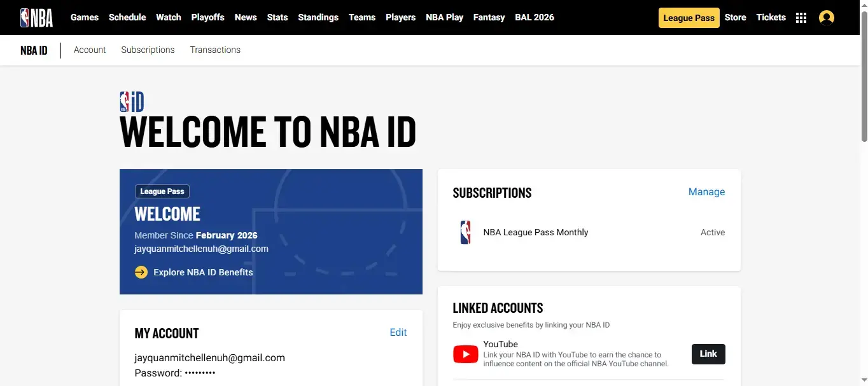Click the NBA League Pass Monthly logo icon
The height and width of the screenshot is (386, 868).
[466, 233]
